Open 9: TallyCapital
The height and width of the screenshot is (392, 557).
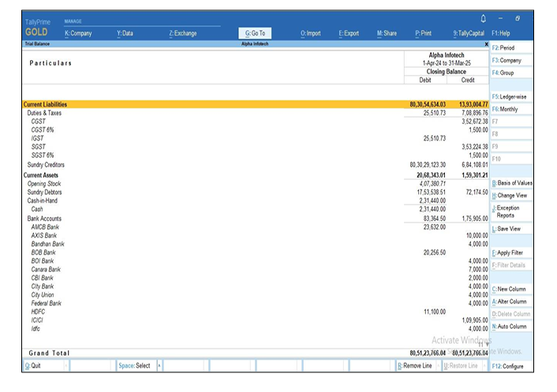pyautogui.click(x=469, y=33)
